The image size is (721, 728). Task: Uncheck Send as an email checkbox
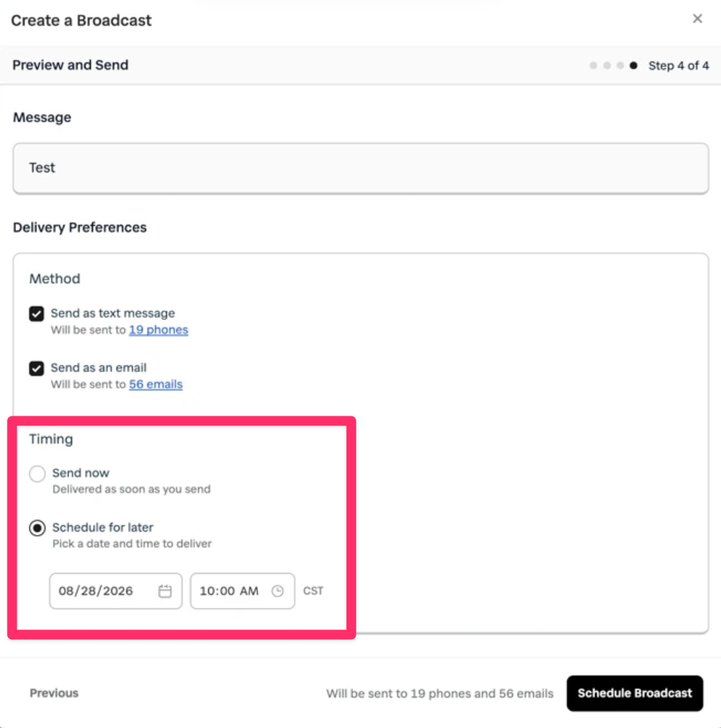click(x=36, y=369)
